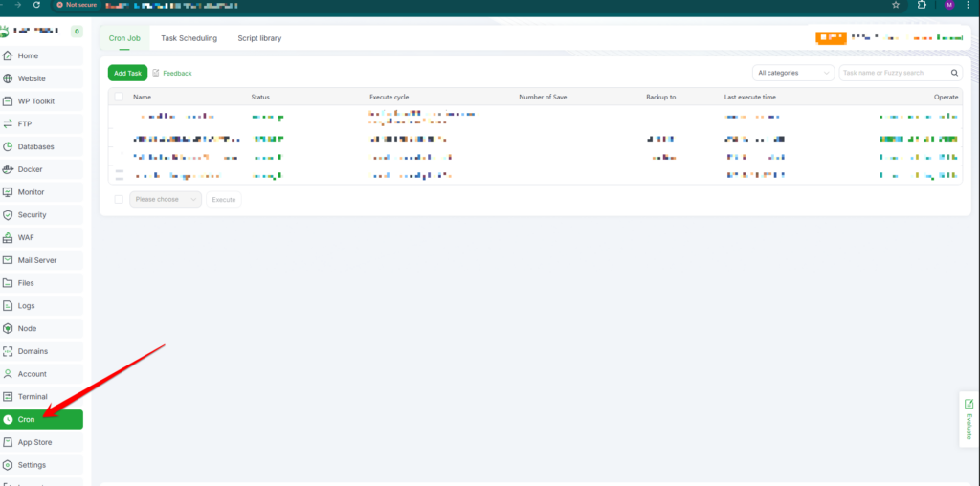The image size is (980, 486).
Task: Select the Terminal icon in sidebar
Action: pos(8,397)
